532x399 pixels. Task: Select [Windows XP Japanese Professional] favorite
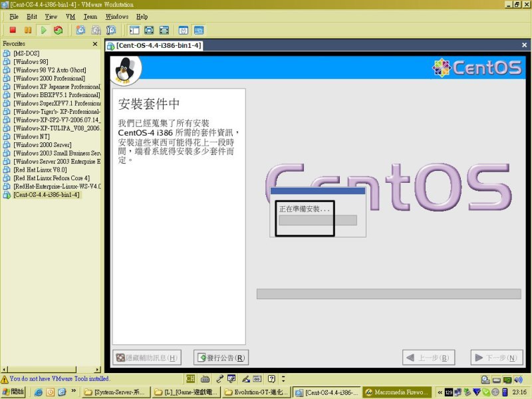tap(57, 86)
